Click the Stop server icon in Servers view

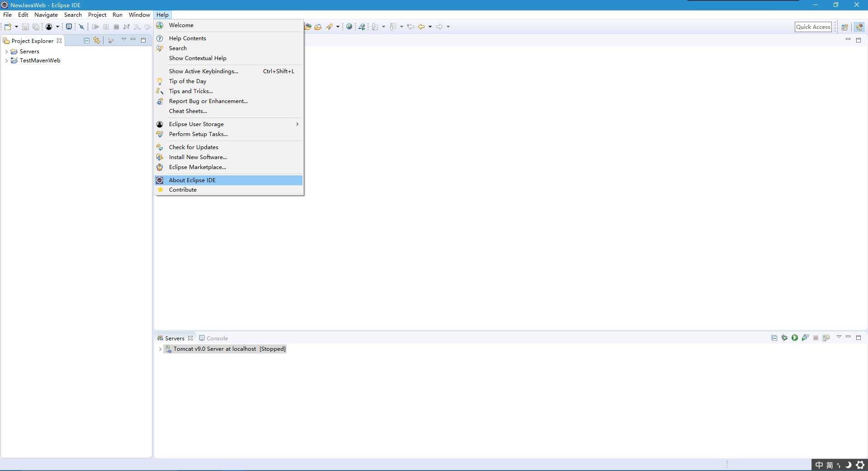(816, 338)
